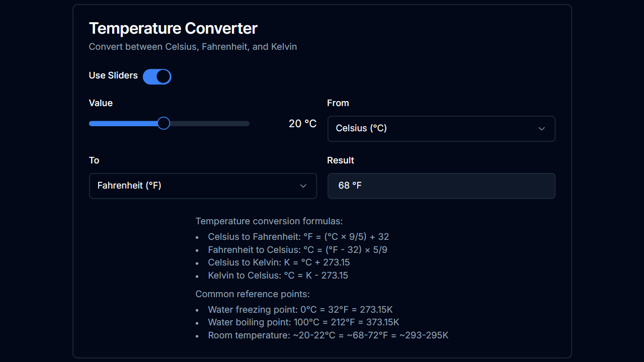Image resolution: width=644 pixels, height=362 pixels.
Task: Select the slider thumb showing 20 °C
Action: pyautogui.click(x=163, y=123)
